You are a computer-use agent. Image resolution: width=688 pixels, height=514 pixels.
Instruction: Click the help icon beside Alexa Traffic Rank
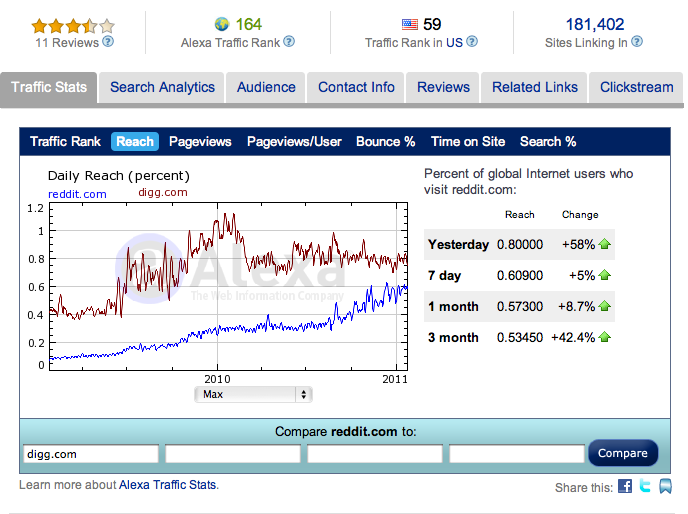pyautogui.click(x=289, y=42)
